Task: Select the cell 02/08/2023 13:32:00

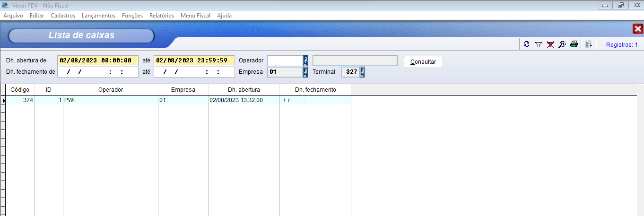Action: pyautogui.click(x=244, y=100)
